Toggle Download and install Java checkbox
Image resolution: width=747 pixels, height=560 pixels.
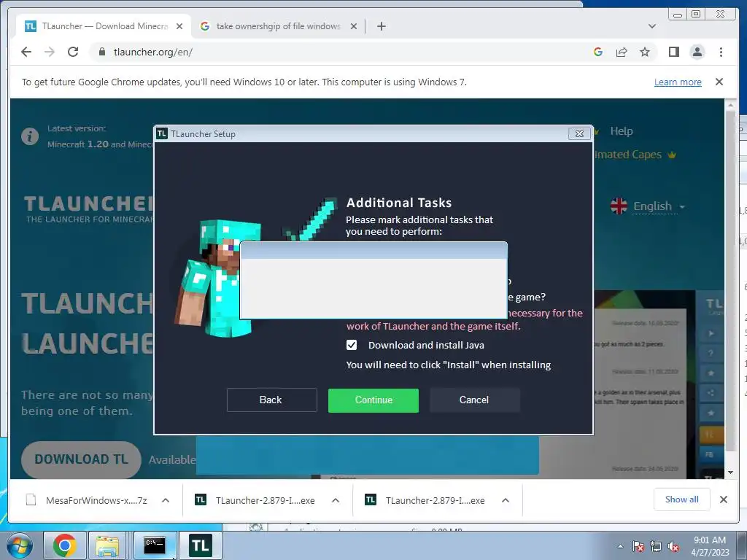[x=352, y=345]
